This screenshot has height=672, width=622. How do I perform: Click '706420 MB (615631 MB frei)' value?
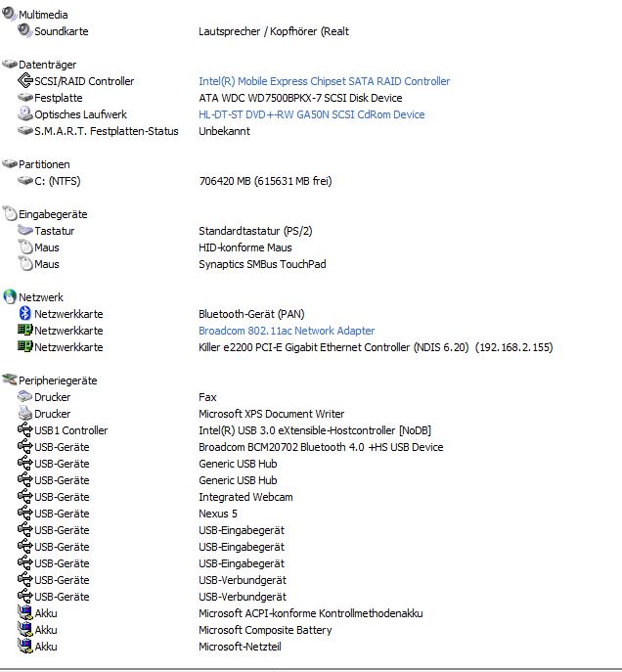click(x=265, y=181)
